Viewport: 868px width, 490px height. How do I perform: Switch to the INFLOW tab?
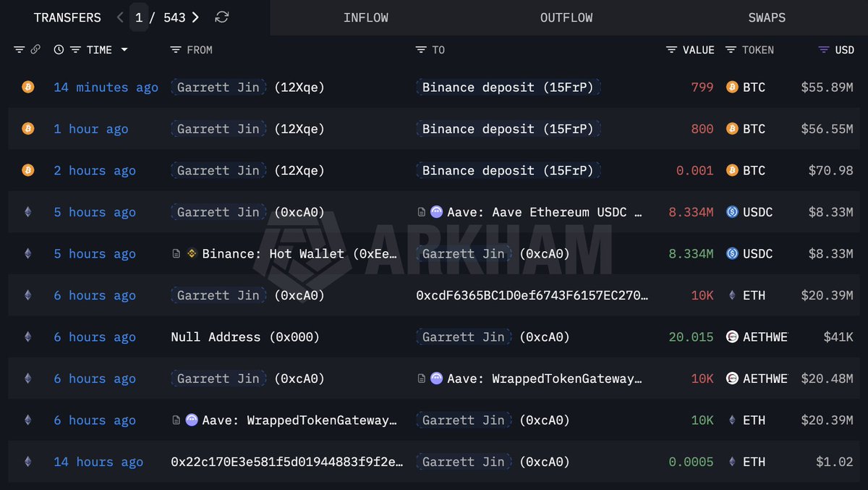366,17
